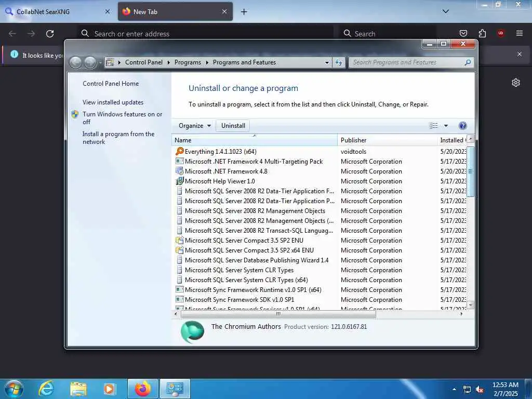Open a new Firefox tab with plus

[244, 11]
